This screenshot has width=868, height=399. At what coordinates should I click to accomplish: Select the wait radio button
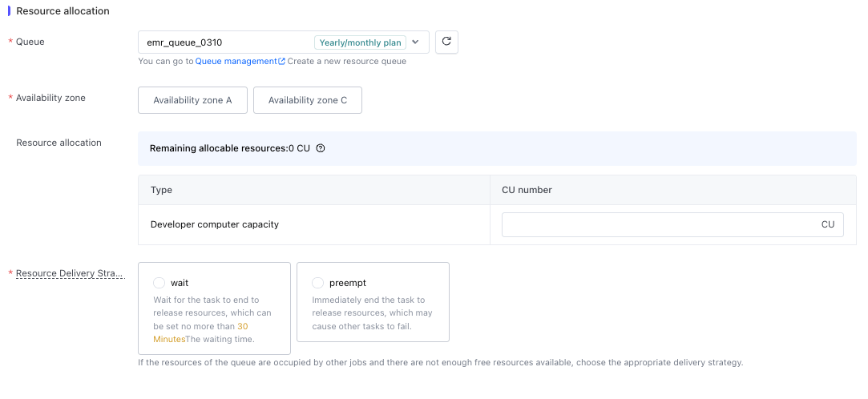[159, 283]
